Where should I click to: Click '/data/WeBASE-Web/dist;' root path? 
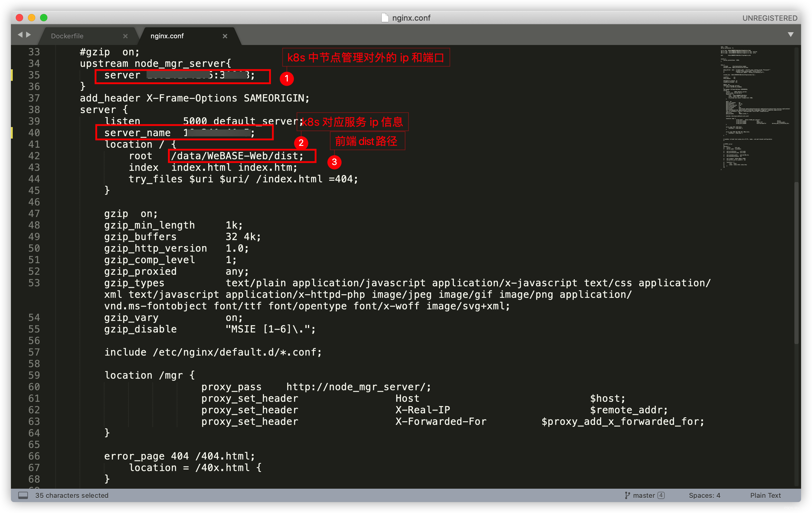237,156
